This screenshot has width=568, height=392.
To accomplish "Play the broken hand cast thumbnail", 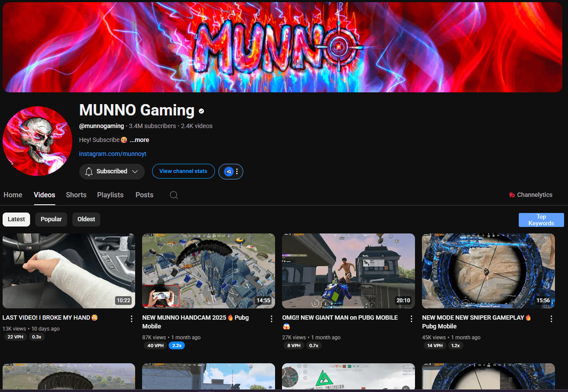I will 69,271.
